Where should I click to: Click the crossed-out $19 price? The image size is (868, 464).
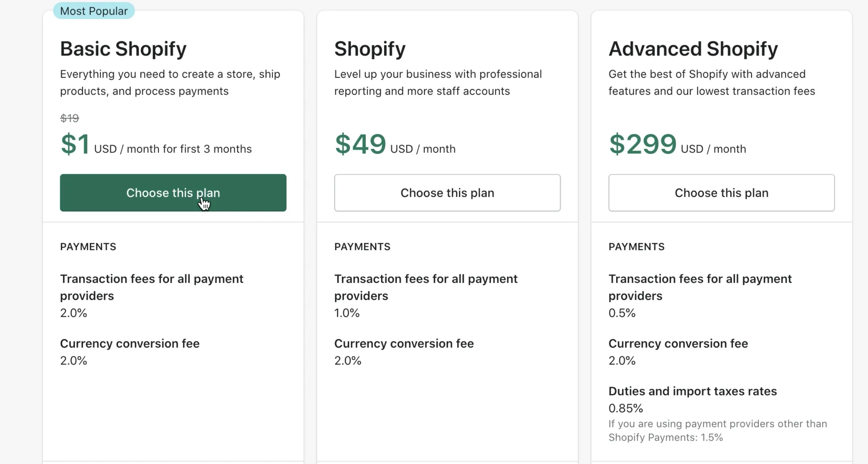(69, 118)
